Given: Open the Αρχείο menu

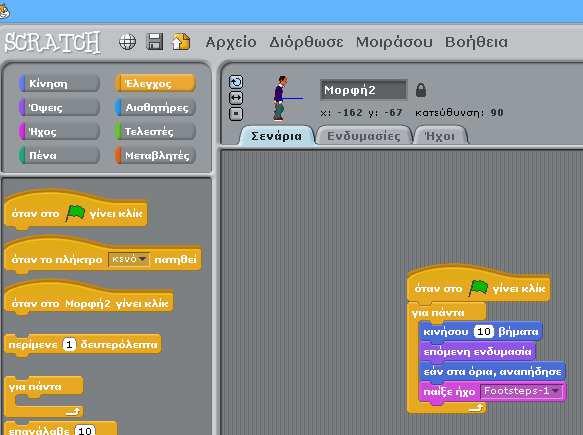Looking at the screenshot, I should click(x=231, y=42).
